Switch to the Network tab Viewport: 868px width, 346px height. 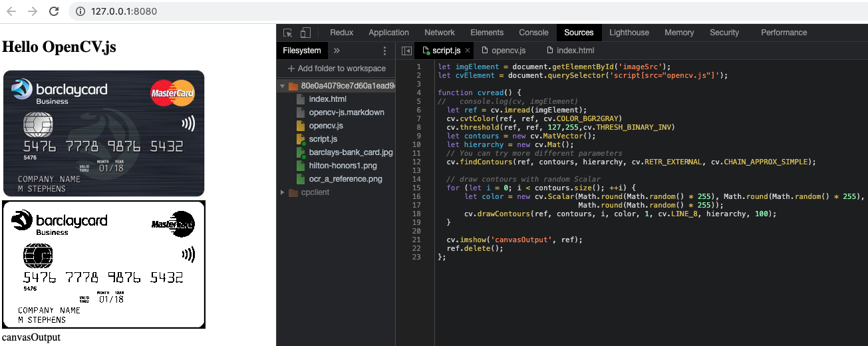[x=440, y=33]
